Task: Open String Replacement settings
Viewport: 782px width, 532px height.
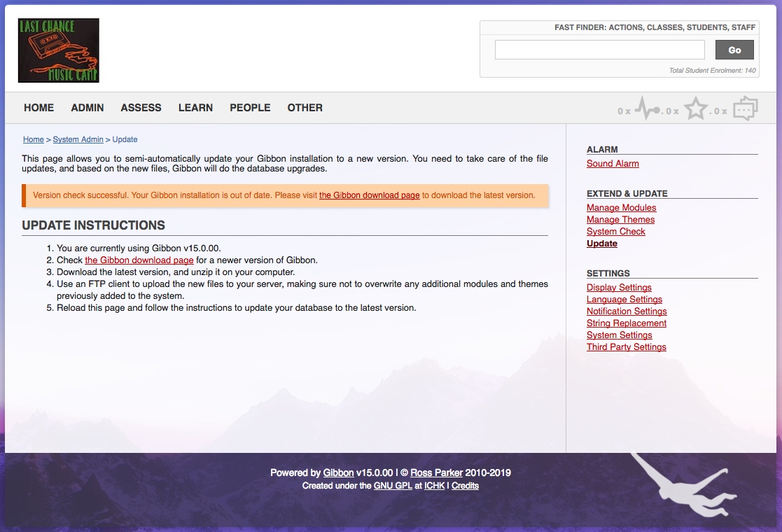Action: (627, 323)
